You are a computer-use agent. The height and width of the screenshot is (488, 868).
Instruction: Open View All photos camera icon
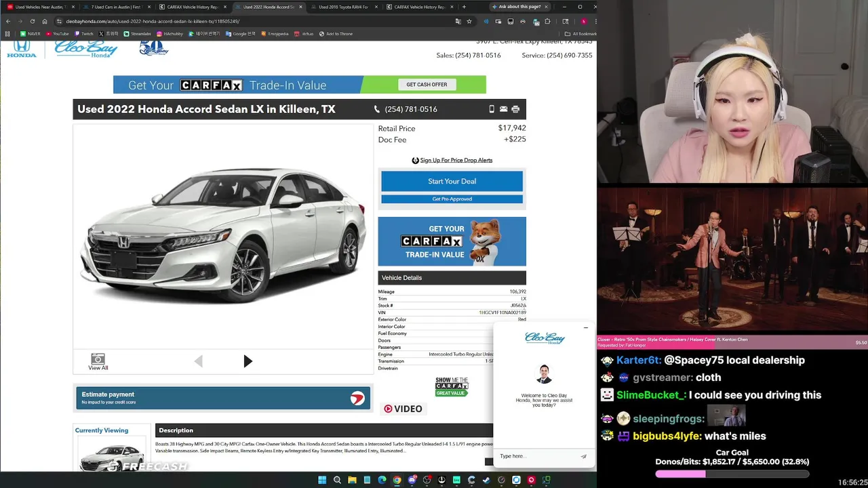tap(98, 361)
